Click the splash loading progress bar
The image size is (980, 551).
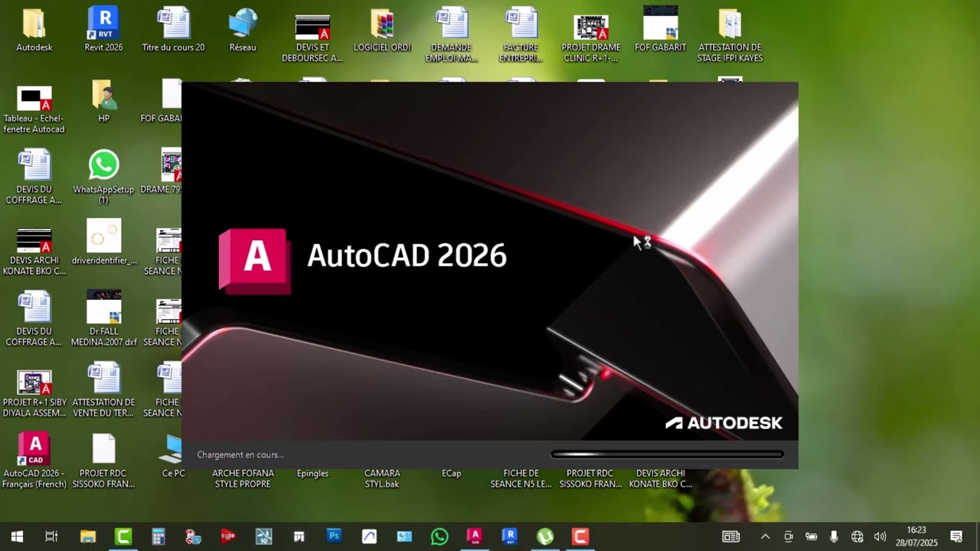[x=668, y=455]
